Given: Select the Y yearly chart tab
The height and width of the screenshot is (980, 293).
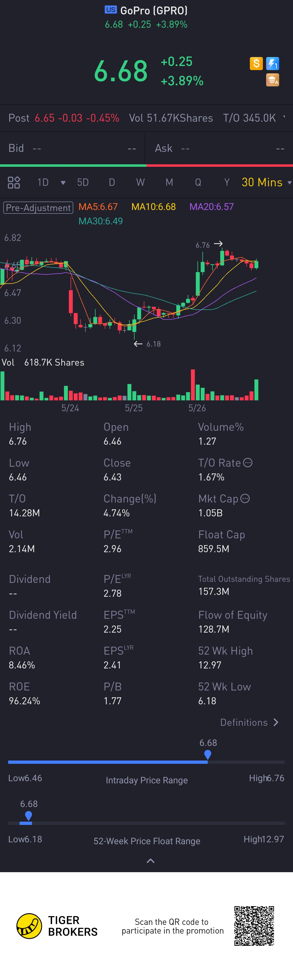Looking at the screenshot, I should pos(227,183).
